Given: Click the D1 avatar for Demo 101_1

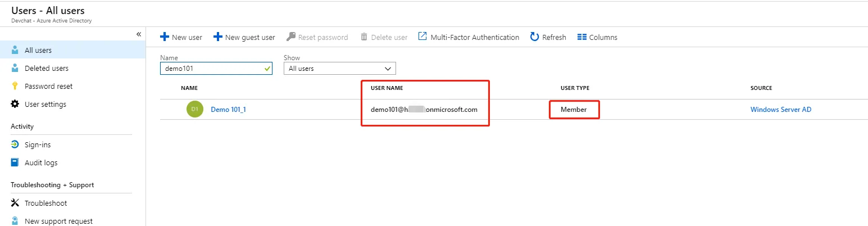Looking at the screenshot, I should 194,109.
